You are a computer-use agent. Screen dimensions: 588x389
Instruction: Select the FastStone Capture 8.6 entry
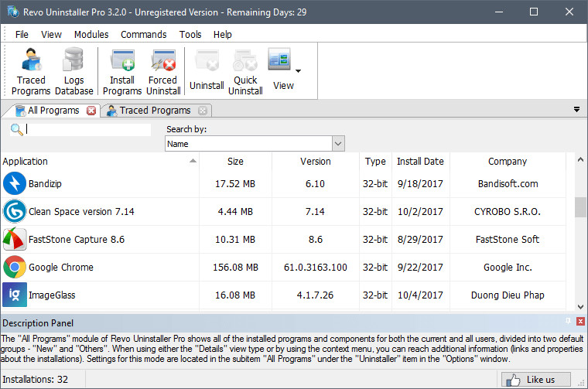click(x=77, y=239)
